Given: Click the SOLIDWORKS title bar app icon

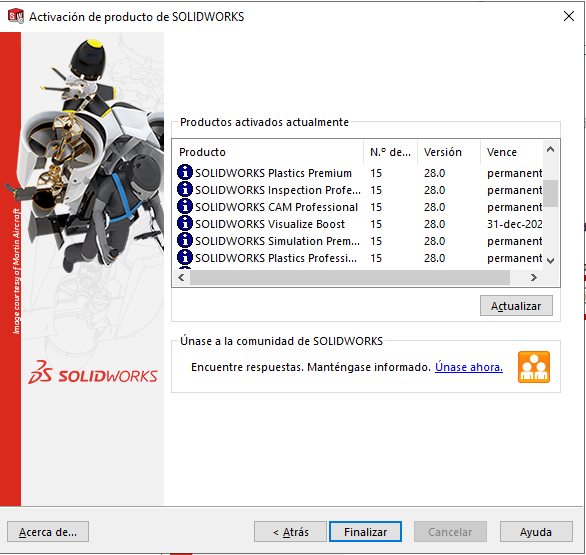Looking at the screenshot, I should coord(16,16).
